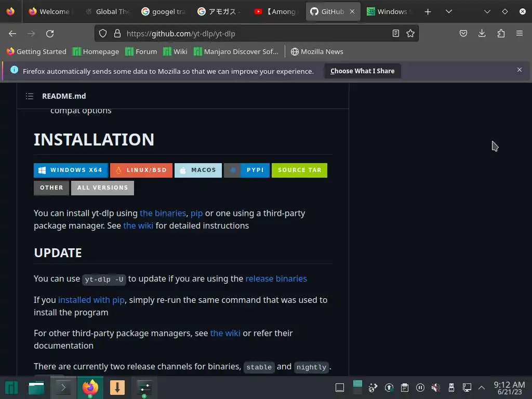Click the Choose What I Share button

tap(362, 71)
